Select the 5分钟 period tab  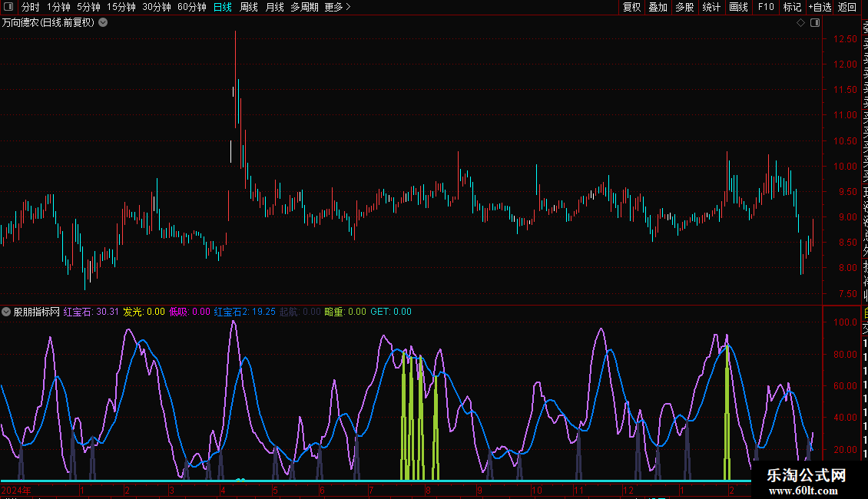pos(88,7)
